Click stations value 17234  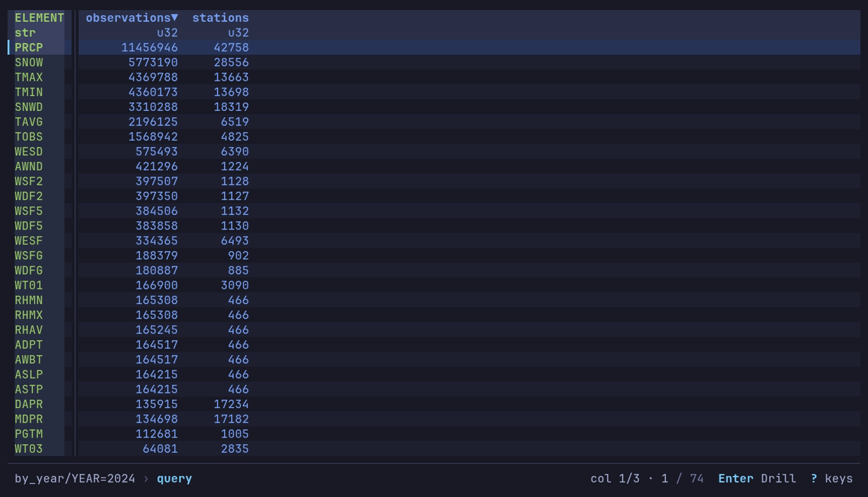point(232,404)
